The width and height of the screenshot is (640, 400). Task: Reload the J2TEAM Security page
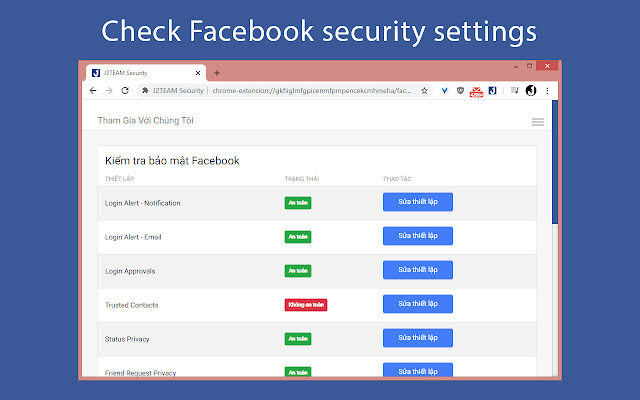(x=125, y=91)
